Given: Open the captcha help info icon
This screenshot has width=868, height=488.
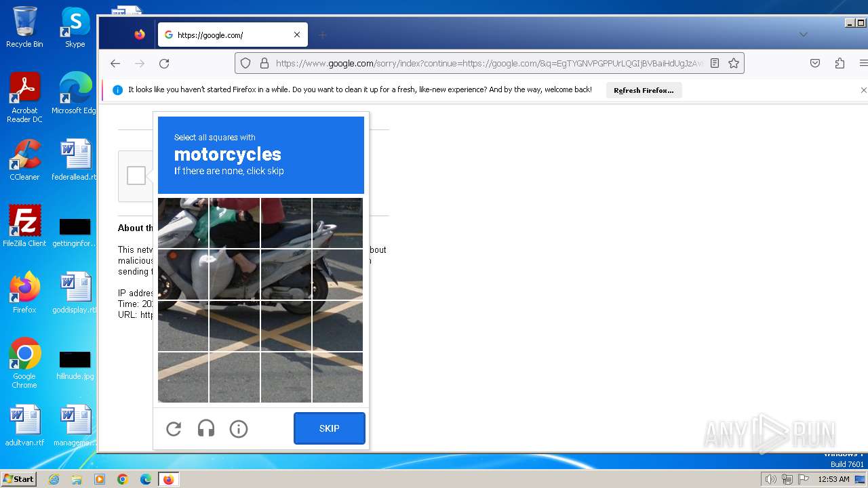Looking at the screenshot, I should click(239, 428).
